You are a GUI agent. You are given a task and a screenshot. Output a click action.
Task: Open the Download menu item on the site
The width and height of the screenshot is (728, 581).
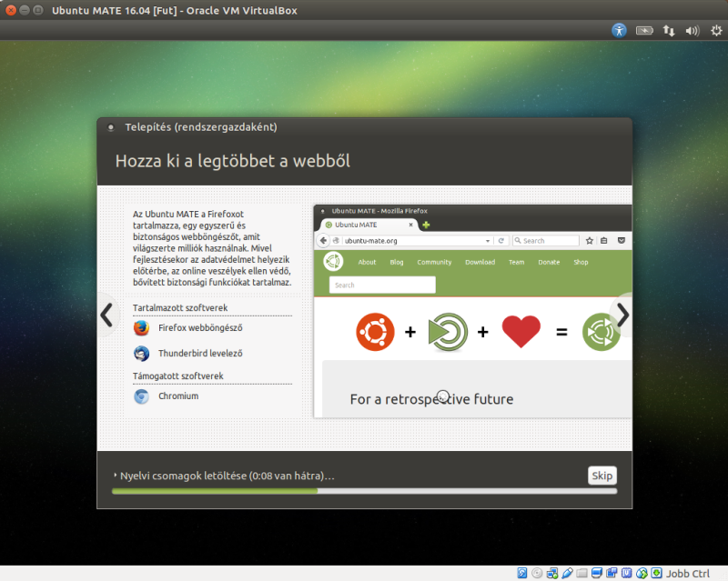pos(480,262)
